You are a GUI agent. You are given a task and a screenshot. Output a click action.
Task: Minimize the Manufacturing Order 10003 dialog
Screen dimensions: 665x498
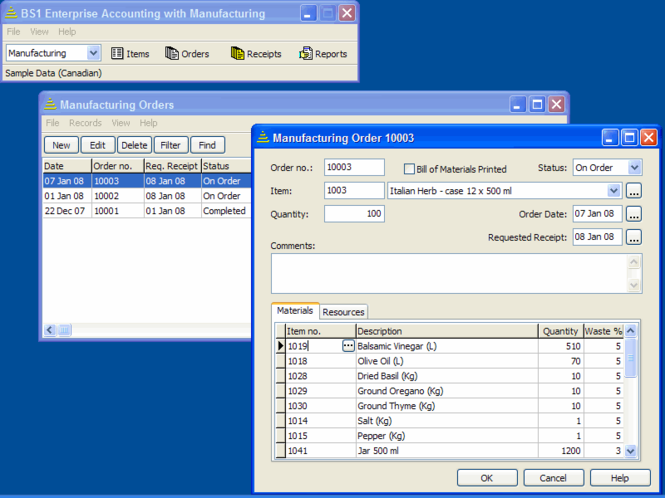[610, 137]
